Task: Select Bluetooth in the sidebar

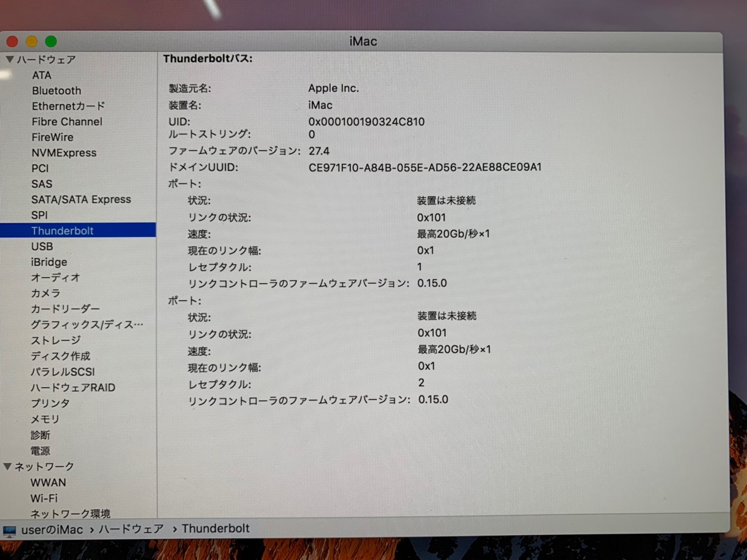Action: [56, 90]
